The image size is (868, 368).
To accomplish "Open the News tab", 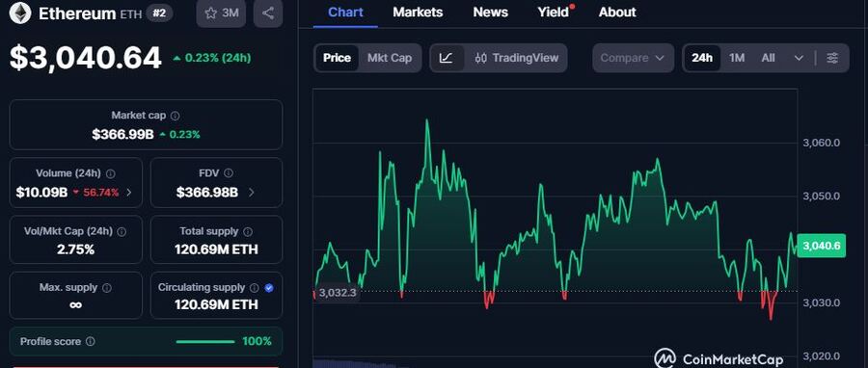I will point(491,13).
